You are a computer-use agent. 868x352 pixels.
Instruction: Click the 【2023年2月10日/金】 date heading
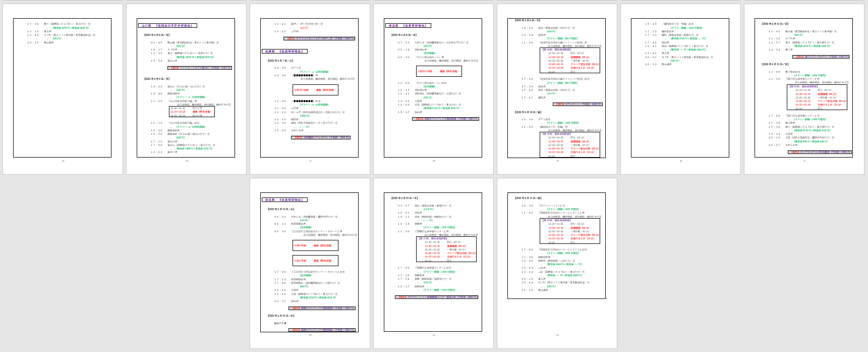528,112
